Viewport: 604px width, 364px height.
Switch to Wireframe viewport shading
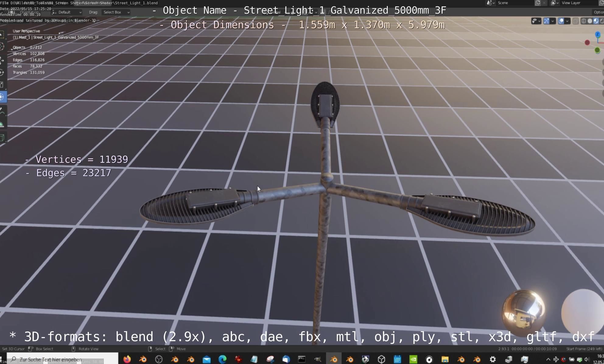[584, 21]
